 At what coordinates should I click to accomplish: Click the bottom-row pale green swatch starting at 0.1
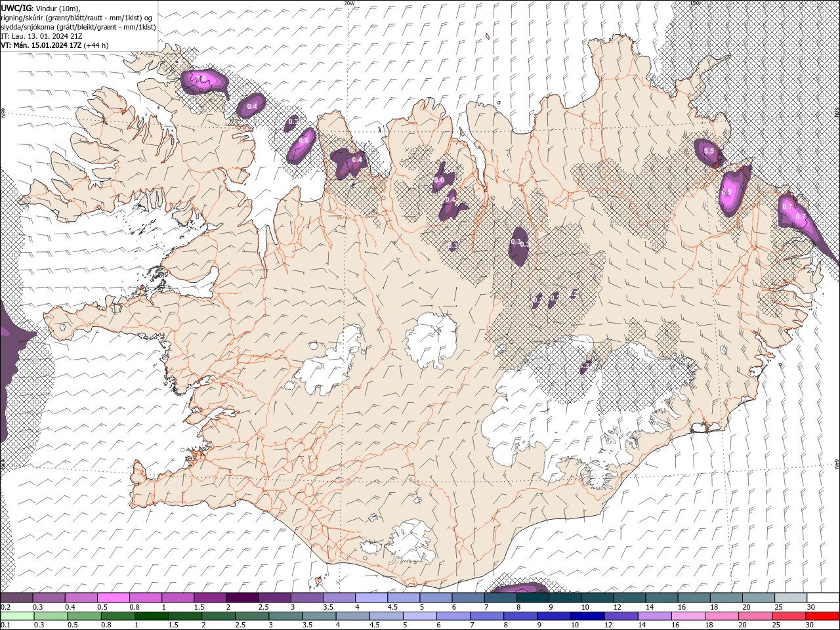point(17,616)
